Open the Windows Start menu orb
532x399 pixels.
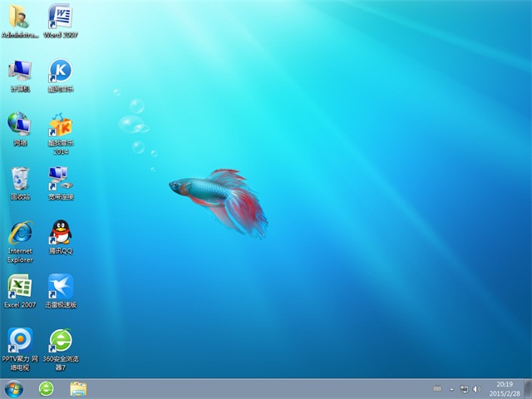pos(14,388)
